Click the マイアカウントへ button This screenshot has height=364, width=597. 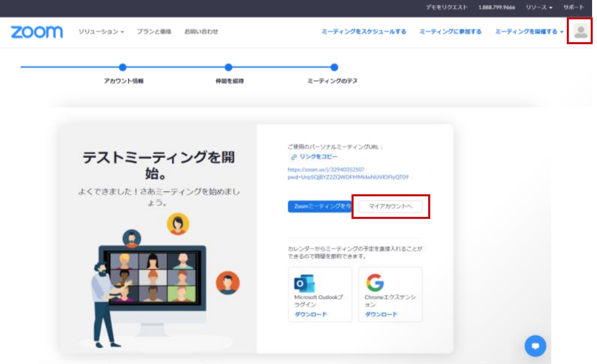click(390, 206)
